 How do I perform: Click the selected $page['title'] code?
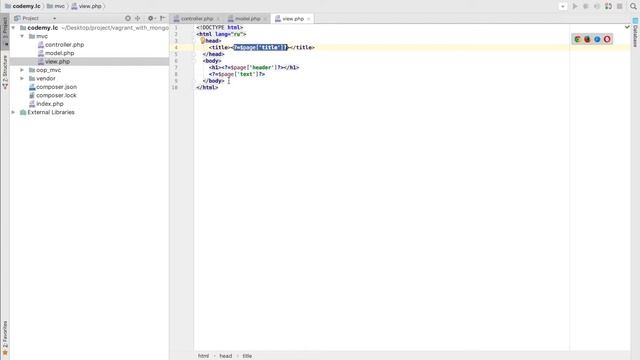260,47
